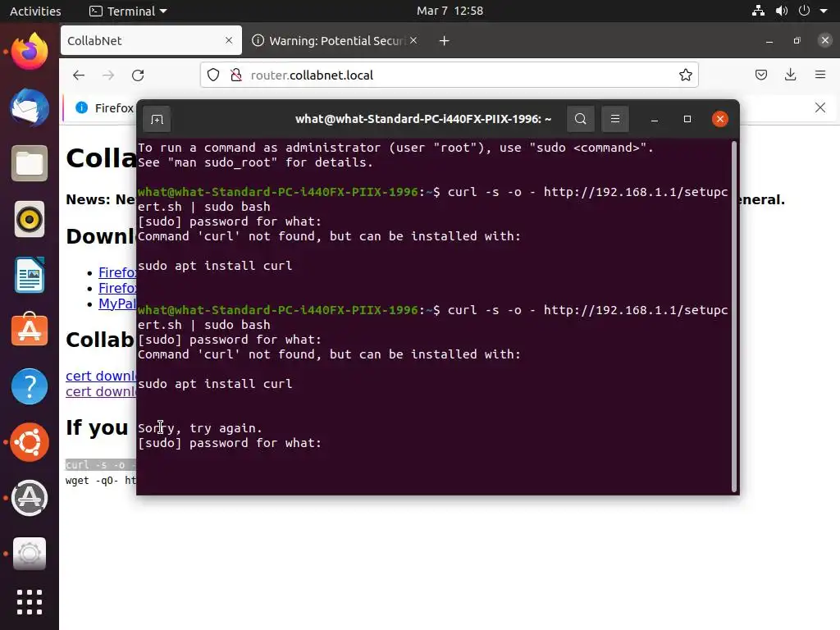This screenshot has width=840, height=630.
Task: Click the second cert download link
Action: pos(101,391)
